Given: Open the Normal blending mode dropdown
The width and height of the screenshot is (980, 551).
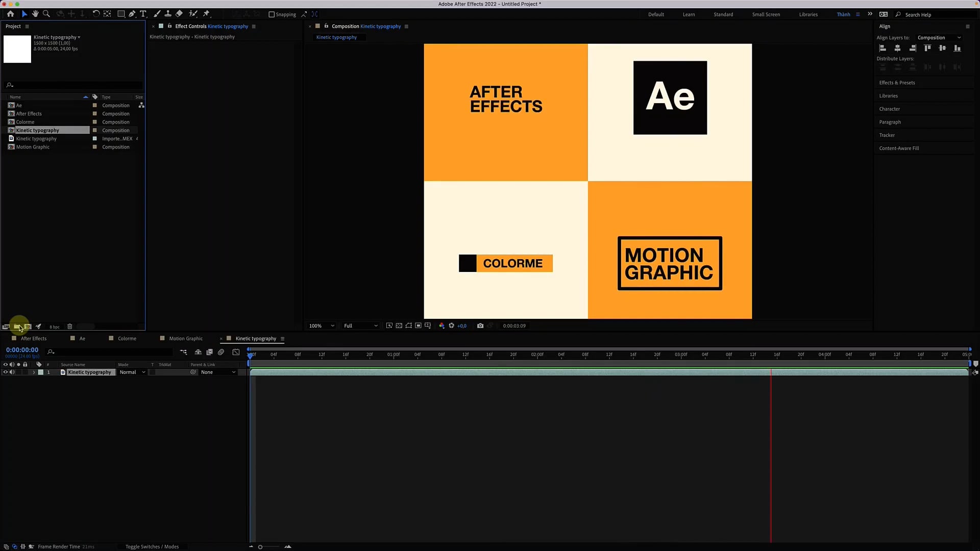Looking at the screenshot, I should click(132, 372).
